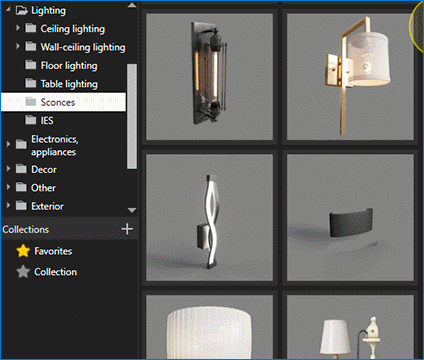Collapse the Lighting folder

8,10
